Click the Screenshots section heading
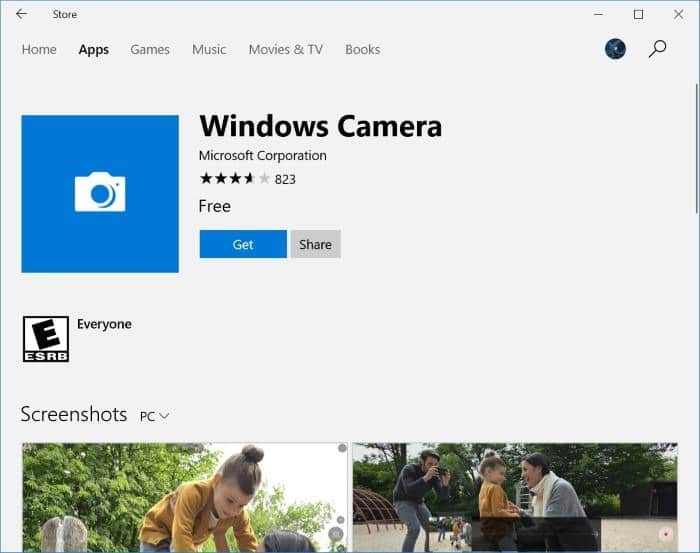Screen dimensions: 700x553 pyautogui.click(x=74, y=414)
